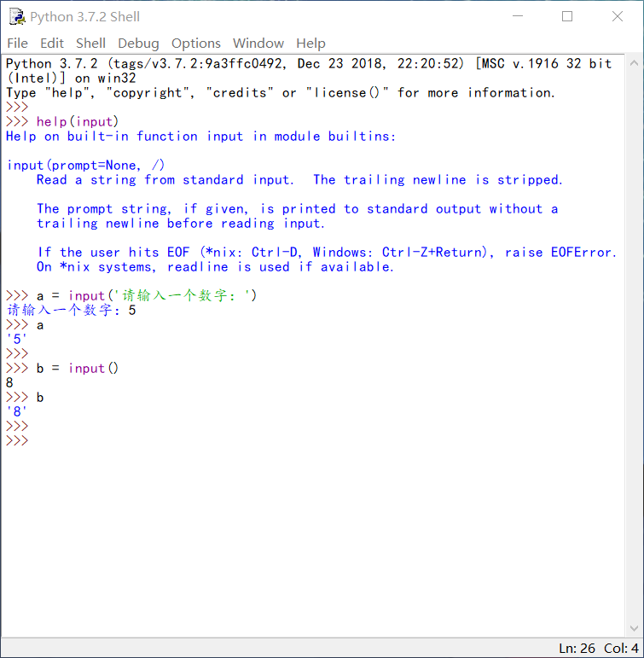
Task: Click the 'b = input()' statement
Action: 78,369
